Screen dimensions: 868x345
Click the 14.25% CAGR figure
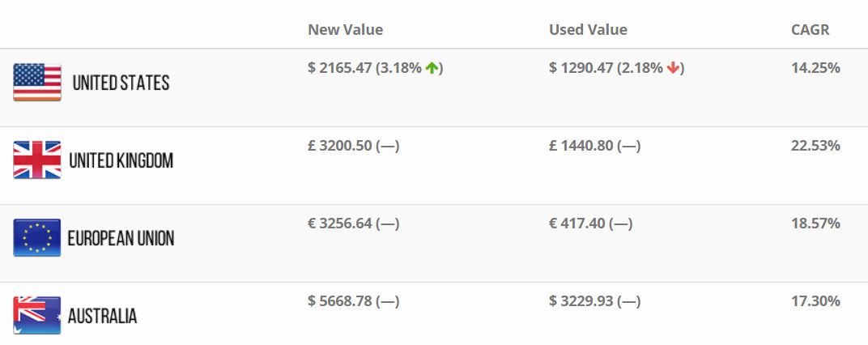point(816,68)
